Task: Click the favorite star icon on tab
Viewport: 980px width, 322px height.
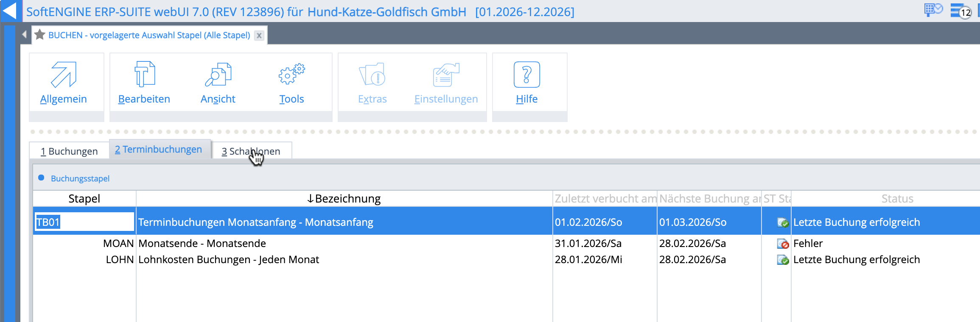Action: [x=40, y=35]
